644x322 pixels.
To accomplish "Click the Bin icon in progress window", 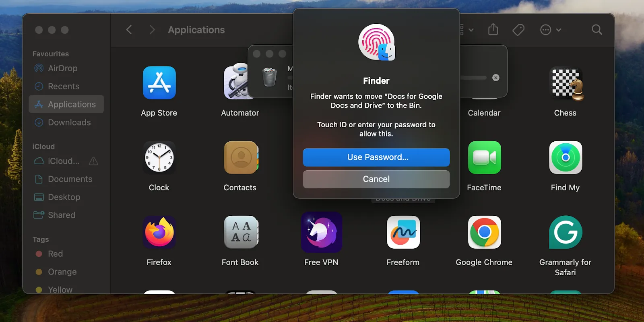I will click(x=270, y=77).
